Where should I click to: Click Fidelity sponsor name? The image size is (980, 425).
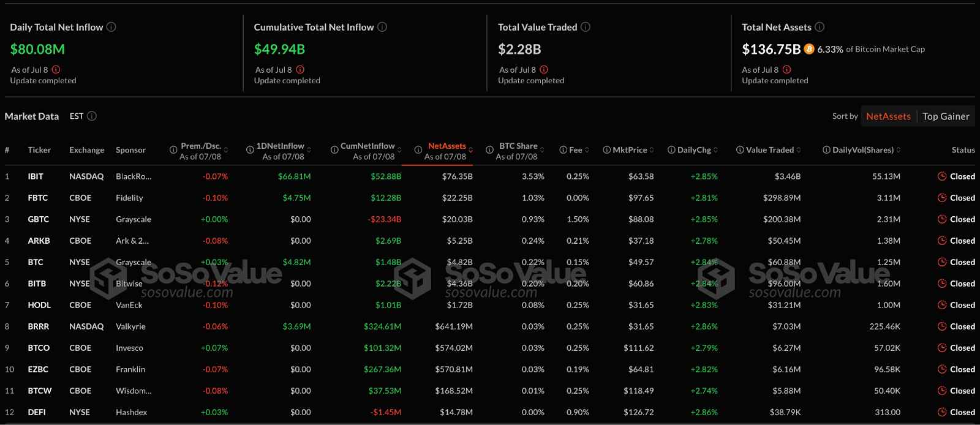129,198
